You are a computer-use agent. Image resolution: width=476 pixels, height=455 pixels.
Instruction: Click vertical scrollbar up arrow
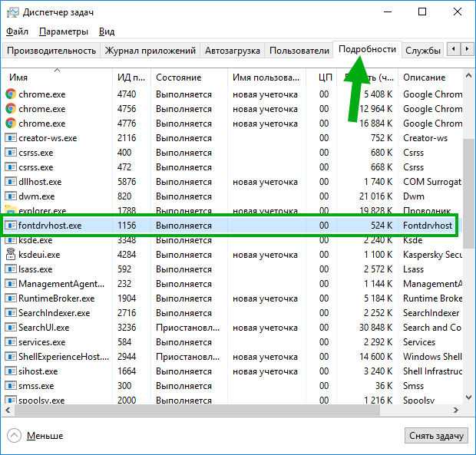point(469,75)
